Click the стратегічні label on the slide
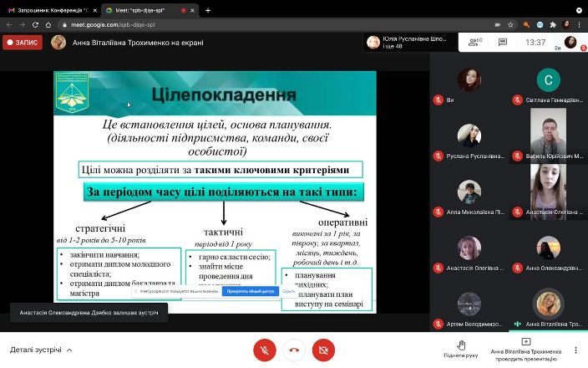 100,228
